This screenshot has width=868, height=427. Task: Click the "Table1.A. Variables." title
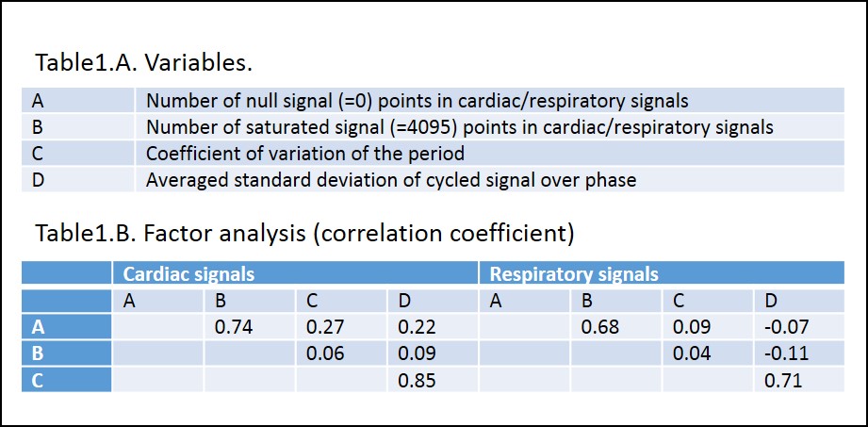[144, 63]
